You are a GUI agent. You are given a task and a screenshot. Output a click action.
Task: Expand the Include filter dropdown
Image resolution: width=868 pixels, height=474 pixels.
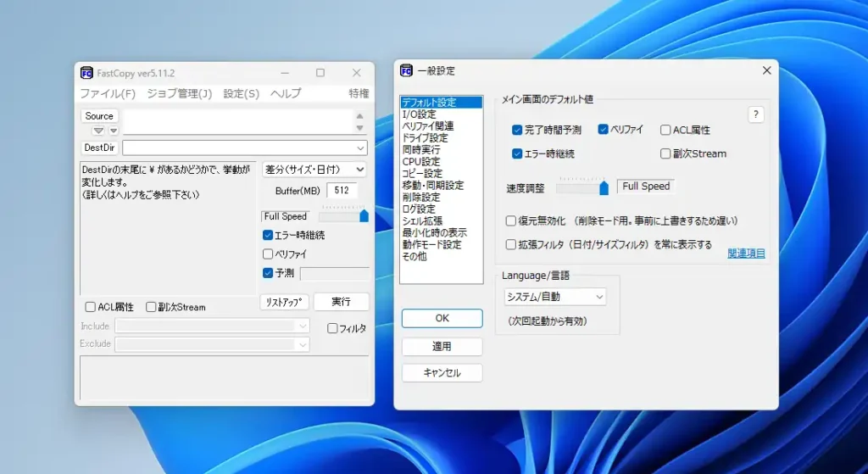(x=303, y=326)
